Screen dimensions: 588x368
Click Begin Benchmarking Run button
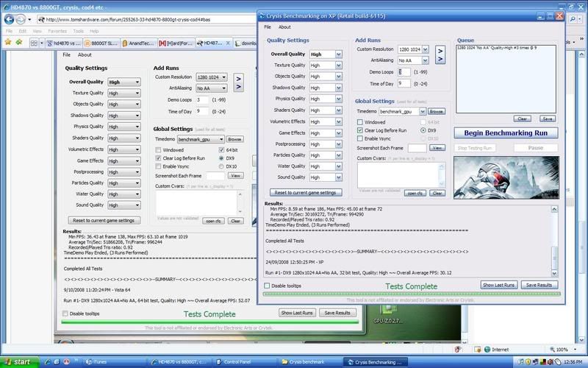[506, 133]
